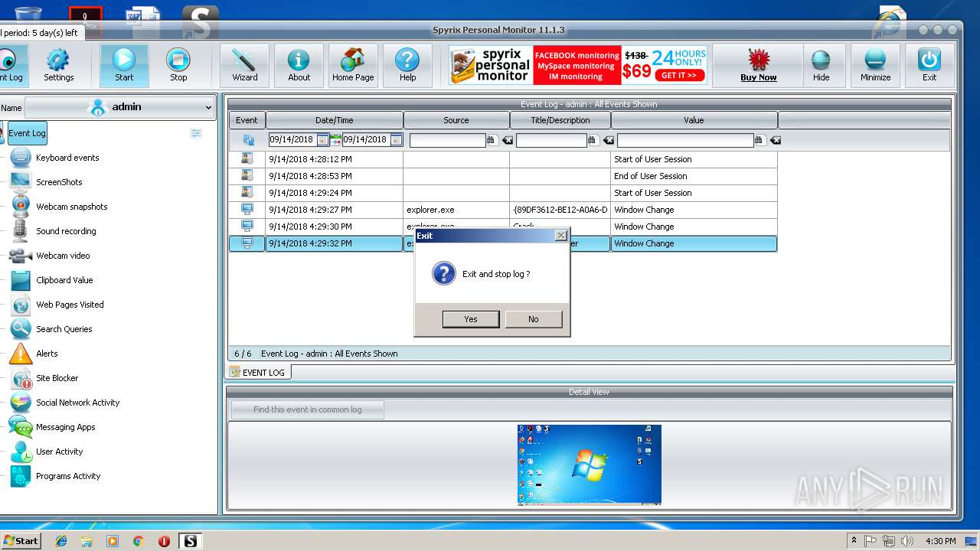
Task: Click Yes in the Exit dialog
Action: click(471, 319)
